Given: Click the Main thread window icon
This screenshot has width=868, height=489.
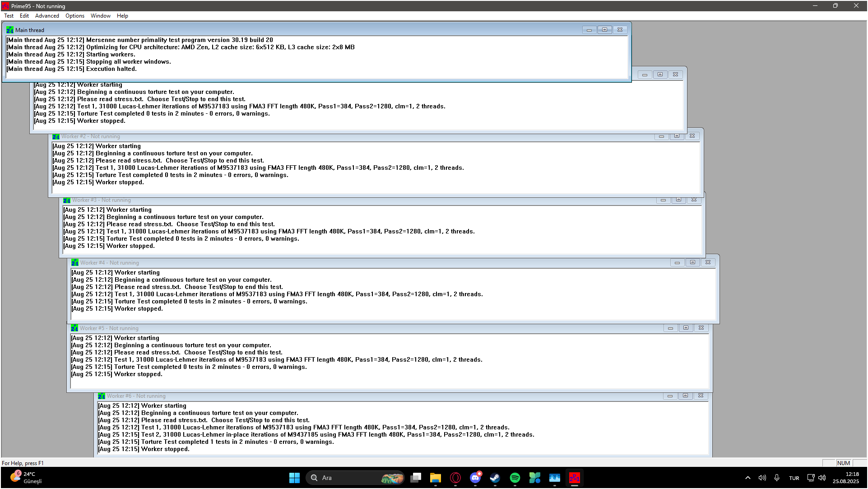Looking at the screenshot, I should (x=10, y=30).
